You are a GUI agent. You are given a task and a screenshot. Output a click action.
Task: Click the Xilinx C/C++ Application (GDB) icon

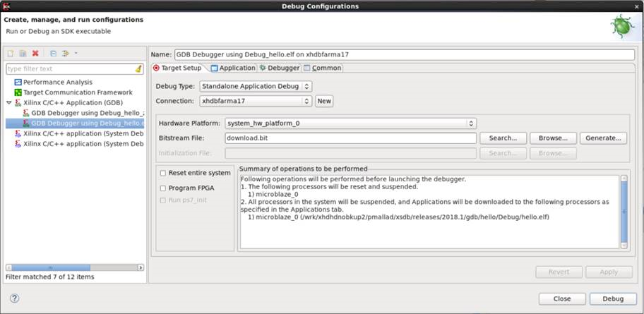coord(18,102)
